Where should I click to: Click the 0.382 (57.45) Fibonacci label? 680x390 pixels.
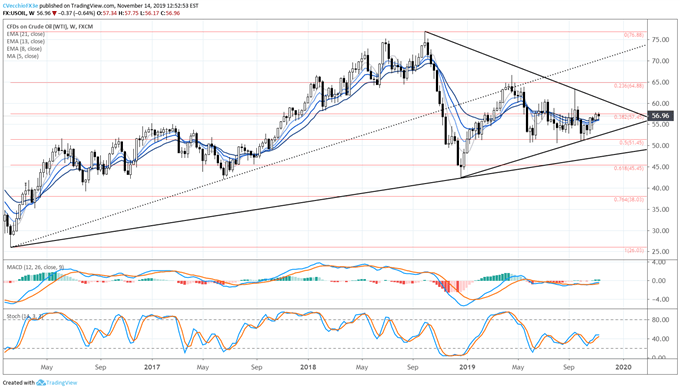[629, 117]
